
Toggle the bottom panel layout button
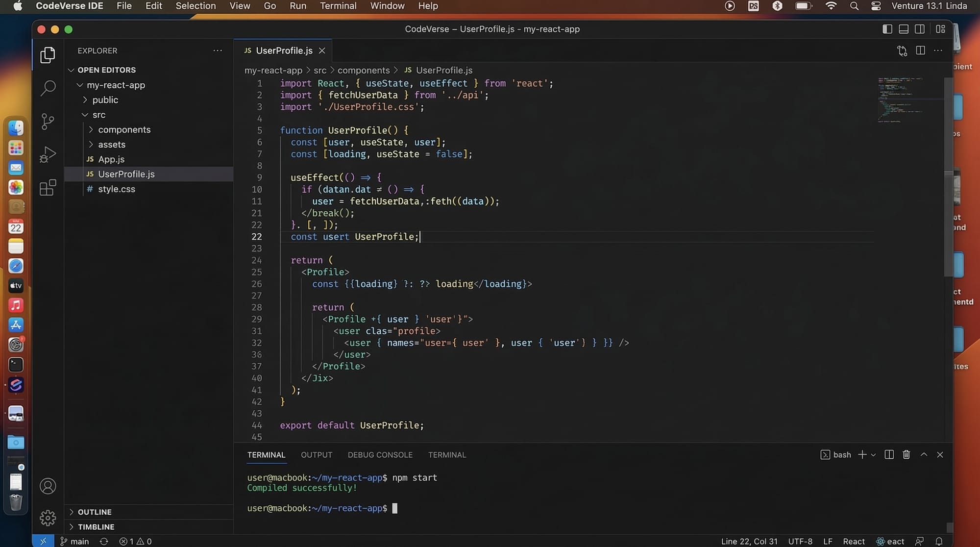(x=904, y=29)
